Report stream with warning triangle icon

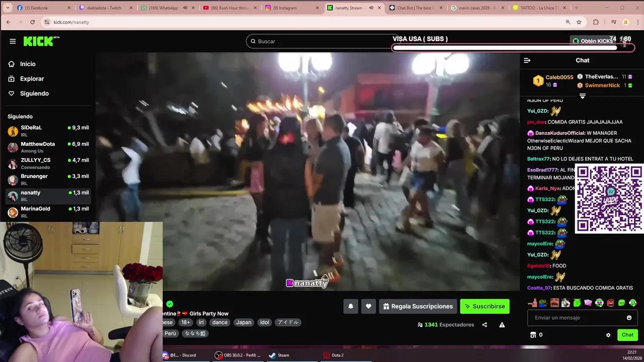pos(502,325)
